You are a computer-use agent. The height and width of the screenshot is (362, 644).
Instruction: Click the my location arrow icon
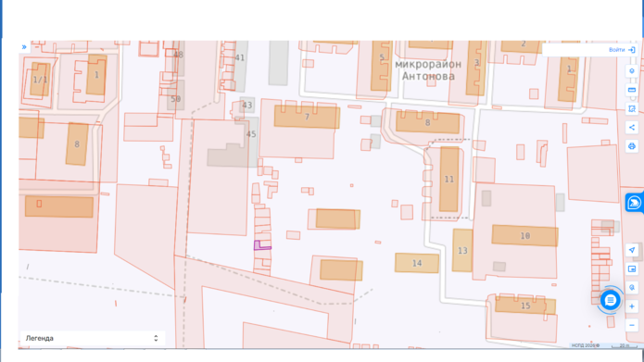coord(632,250)
